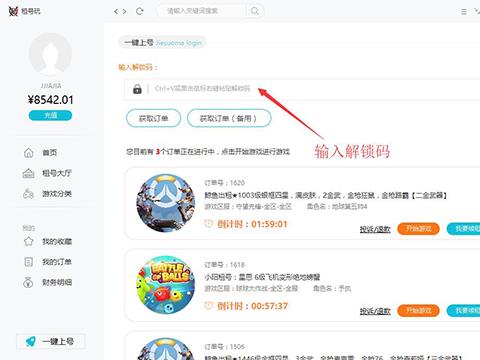The image size is (480, 360).
Task: Click orange 开始游戏 button for order 1620
Action: (418, 229)
